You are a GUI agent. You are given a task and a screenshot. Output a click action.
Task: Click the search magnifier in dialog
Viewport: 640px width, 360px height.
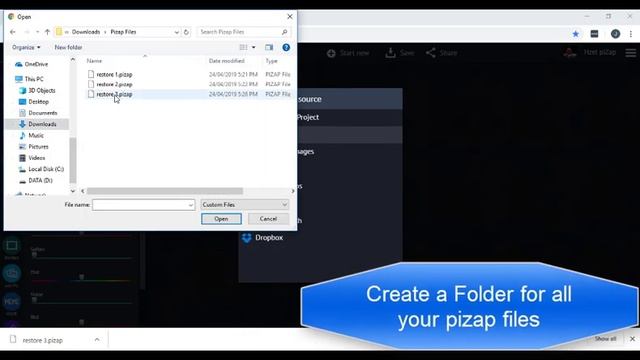[x=284, y=32]
